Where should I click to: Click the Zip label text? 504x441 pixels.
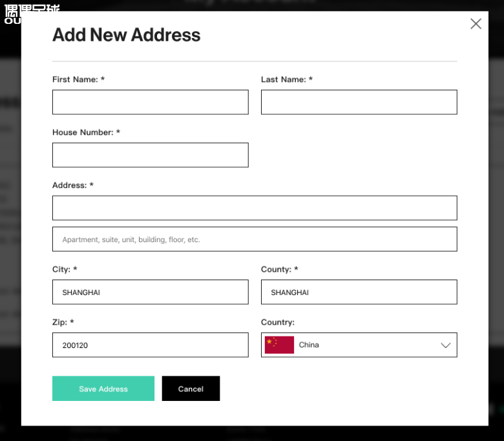63,322
